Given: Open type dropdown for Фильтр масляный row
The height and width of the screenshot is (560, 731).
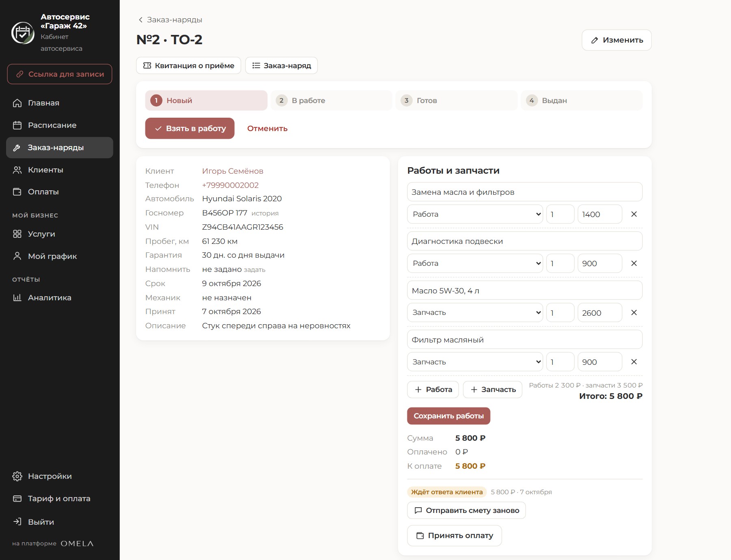Looking at the screenshot, I should pos(475,362).
